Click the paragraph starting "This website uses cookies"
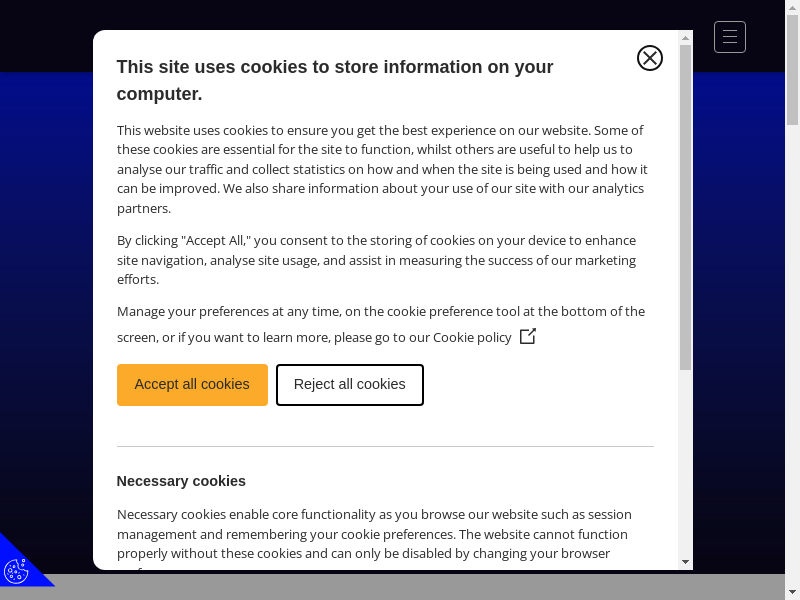Image resolution: width=800 pixels, height=600 pixels. (380, 169)
